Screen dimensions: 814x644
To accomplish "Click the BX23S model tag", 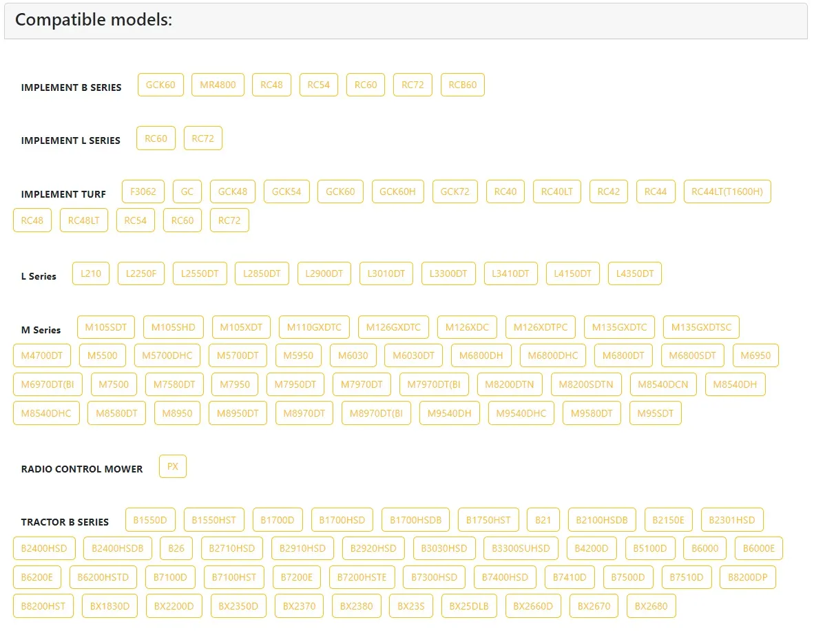I will point(410,605).
